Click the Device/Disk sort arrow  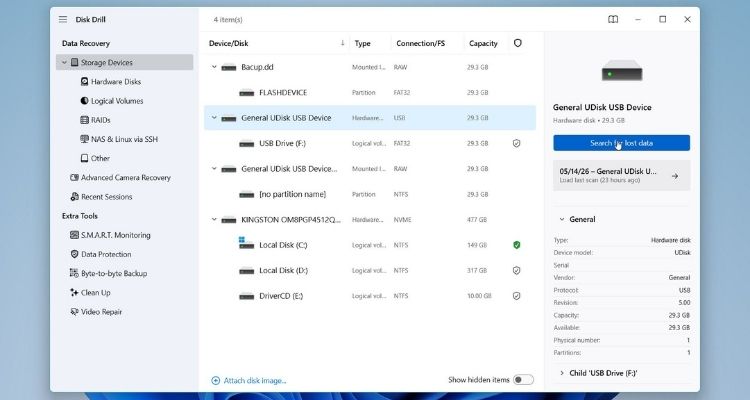[342, 43]
